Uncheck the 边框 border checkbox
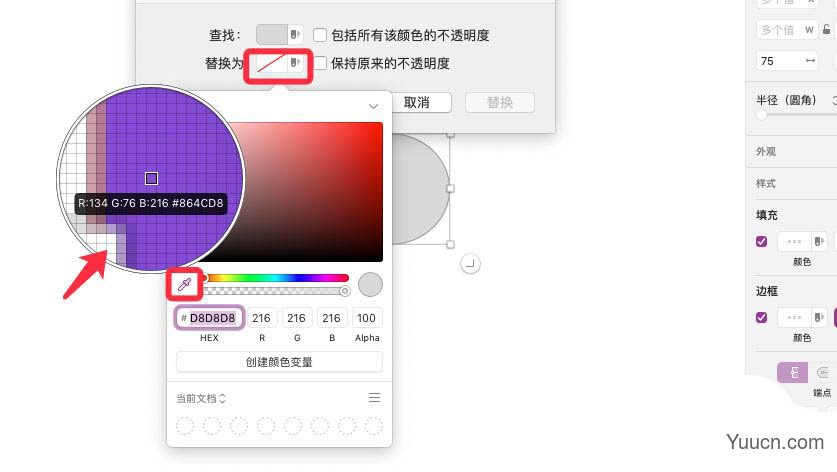 tap(762, 318)
